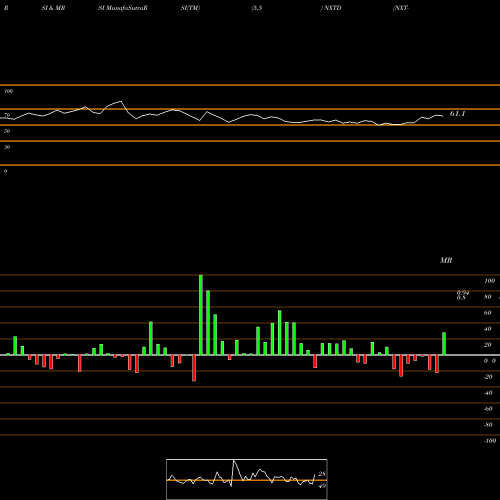Click the MR axis label 60
Viewport: 500px width, 500px height.
pos(488,313)
